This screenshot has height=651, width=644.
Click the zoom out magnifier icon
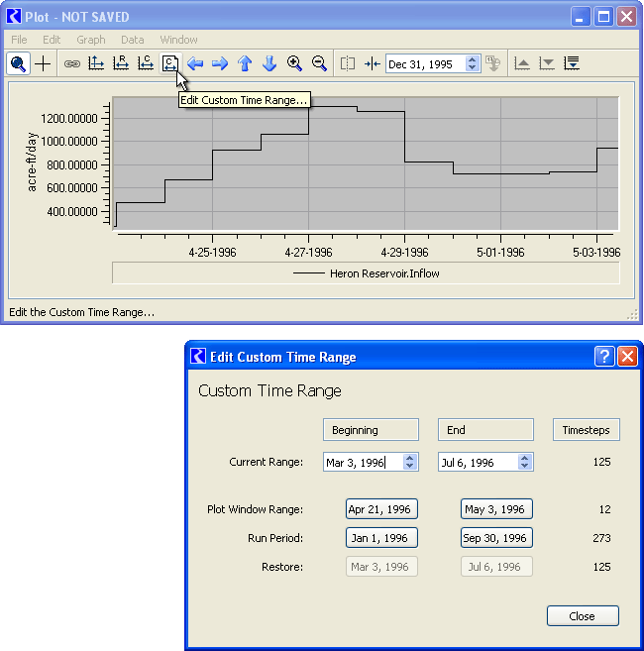point(319,63)
